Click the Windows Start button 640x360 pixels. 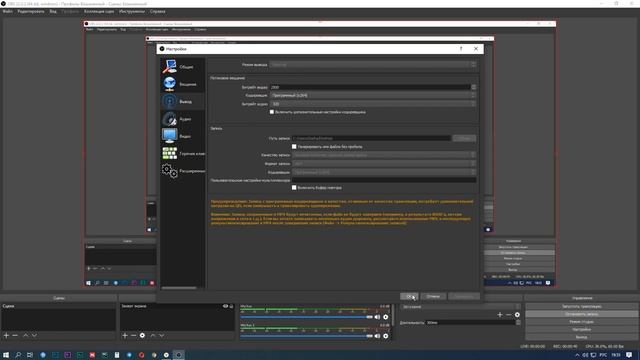tap(6, 355)
